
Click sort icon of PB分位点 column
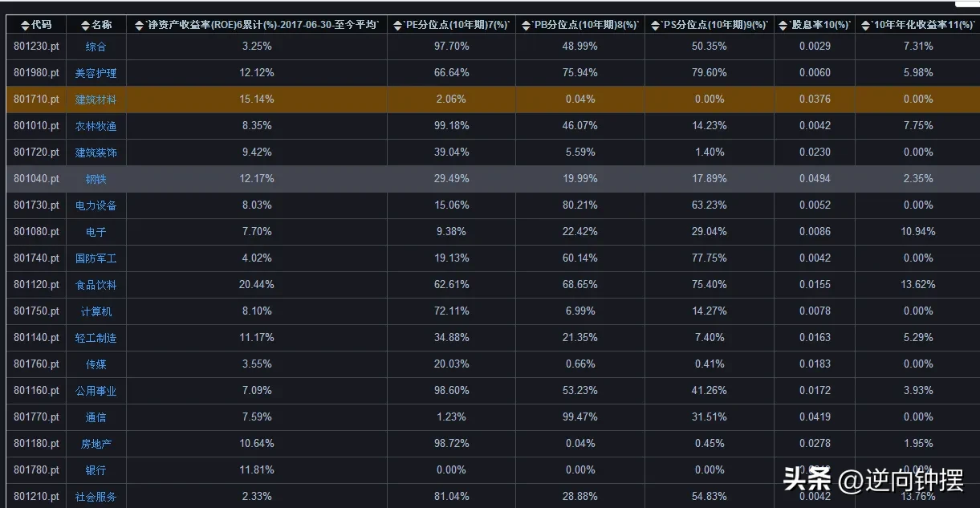[527, 25]
